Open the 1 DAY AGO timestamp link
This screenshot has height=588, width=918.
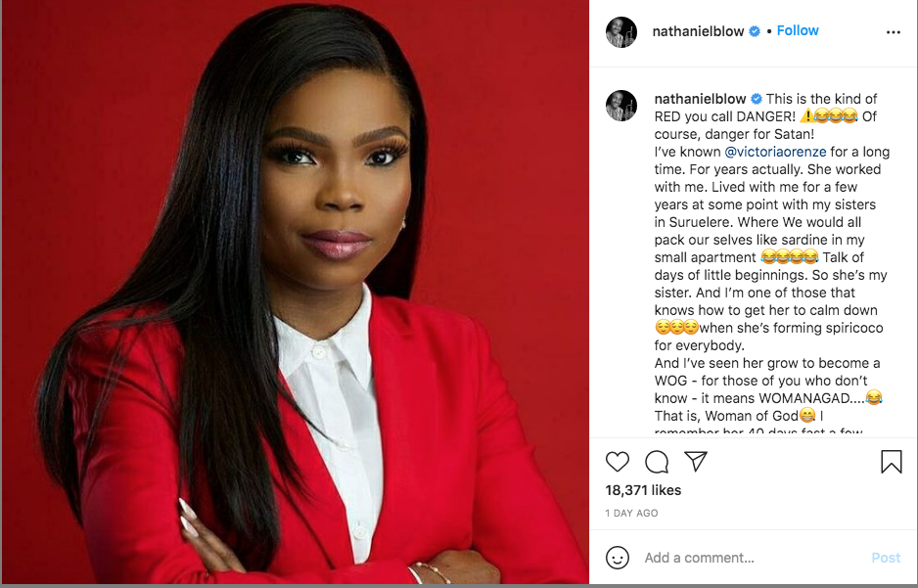click(631, 513)
